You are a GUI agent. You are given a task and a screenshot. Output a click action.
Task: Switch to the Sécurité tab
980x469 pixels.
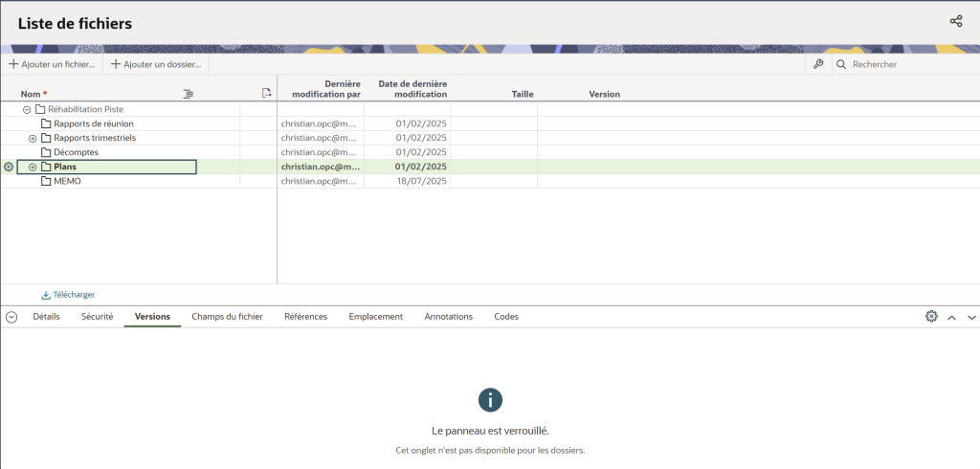click(97, 317)
